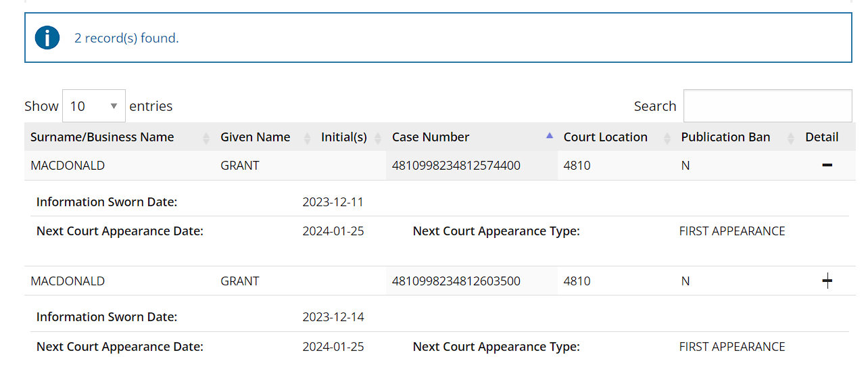Click MACDONALD in the second row
The width and height of the screenshot is (868, 380).
tap(68, 281)
